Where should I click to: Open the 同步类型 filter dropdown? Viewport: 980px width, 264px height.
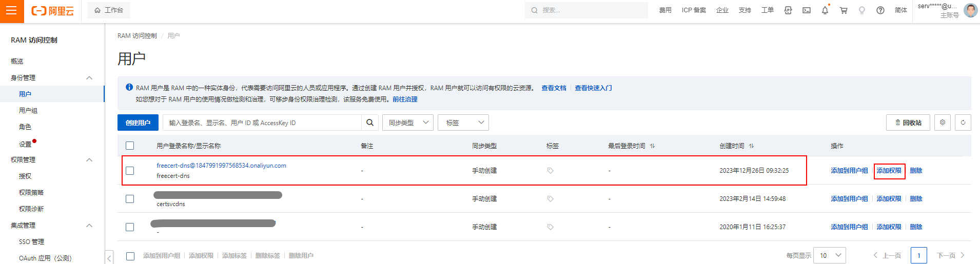pyautogui.click(x=408, y=123)
